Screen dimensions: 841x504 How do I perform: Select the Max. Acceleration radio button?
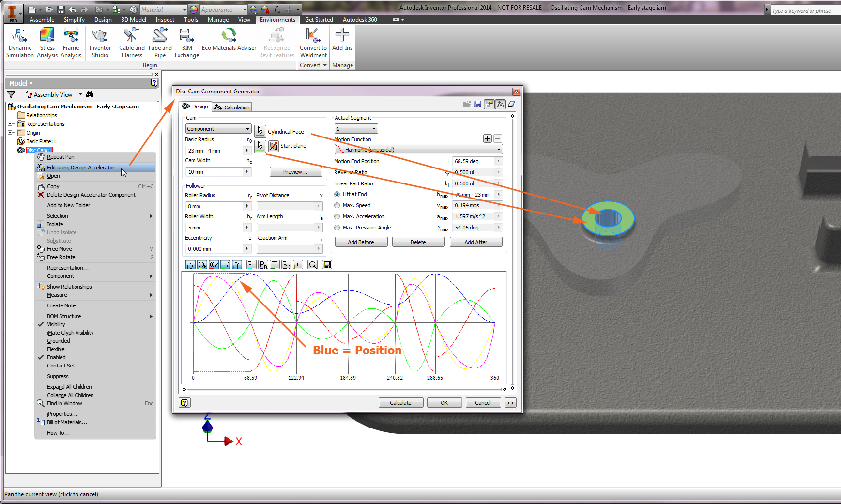coord(337,216)
